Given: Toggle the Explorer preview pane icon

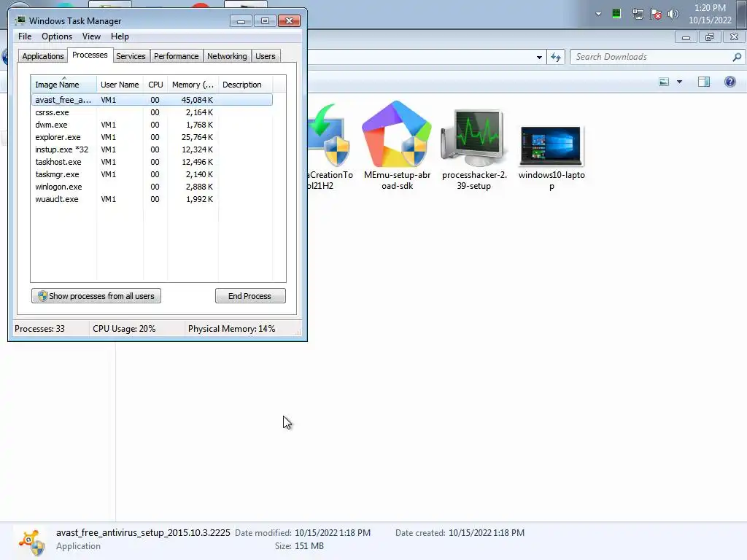Looking at the screenshot, I should pos(704,82).
